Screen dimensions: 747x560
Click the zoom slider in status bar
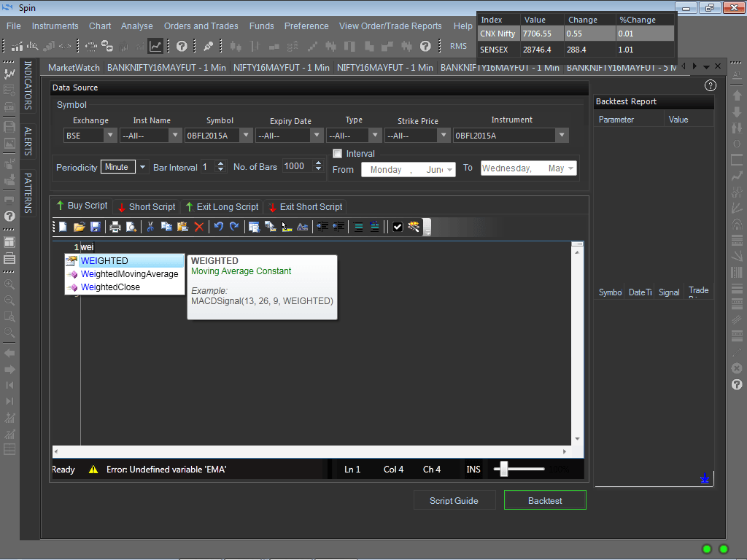pyautogui.click(x=503, y=470)
